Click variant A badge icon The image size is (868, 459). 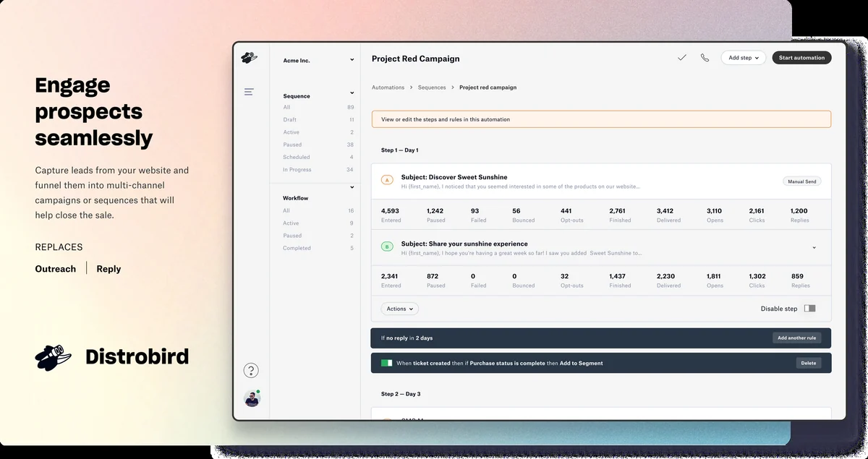tap(387, 180)
